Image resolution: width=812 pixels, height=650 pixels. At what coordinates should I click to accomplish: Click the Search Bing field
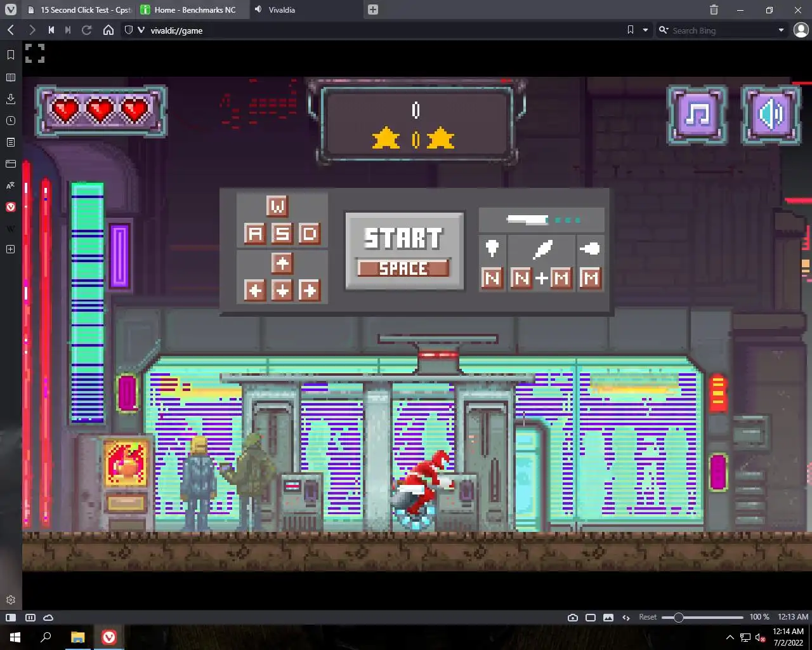pos(722,30)
